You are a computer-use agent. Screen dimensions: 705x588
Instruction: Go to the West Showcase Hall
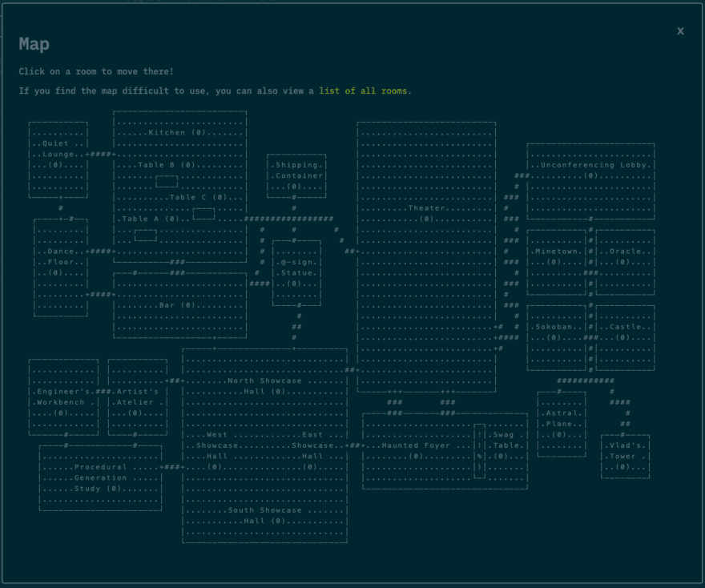coord(217,451)
